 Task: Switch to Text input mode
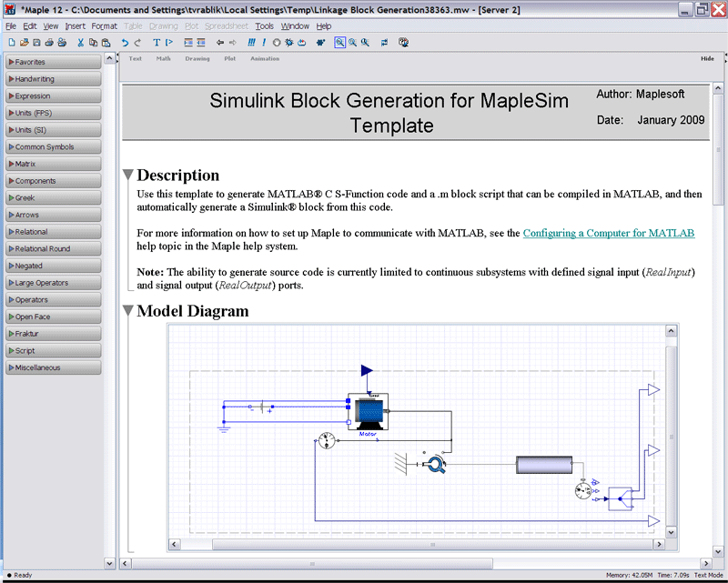point(135,58)
